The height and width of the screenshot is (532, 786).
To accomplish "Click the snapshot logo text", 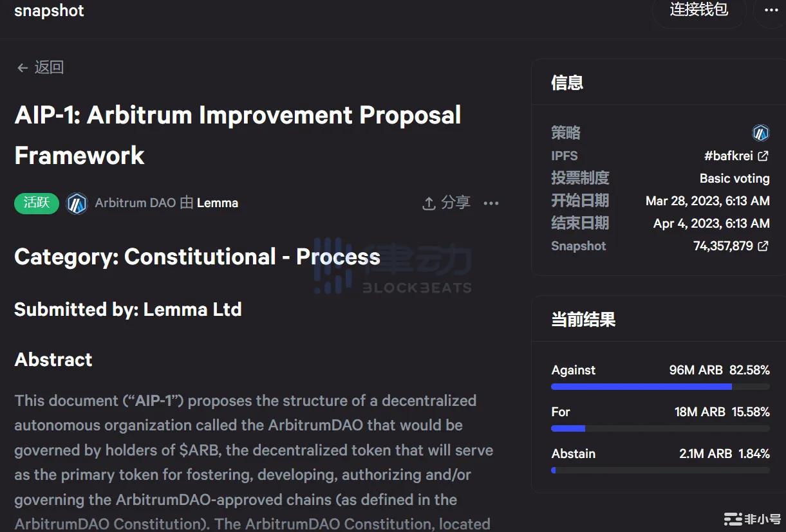I will click(49, 11).
